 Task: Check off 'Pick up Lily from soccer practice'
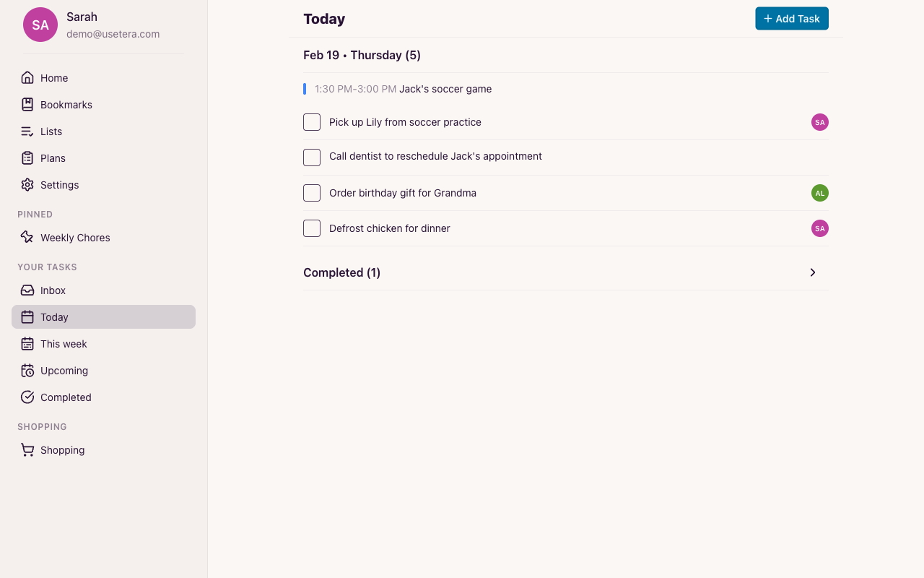312,122
